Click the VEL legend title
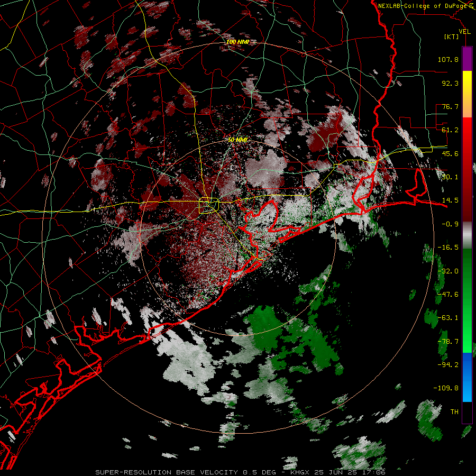The width and height of the screenshot is (476, 476). pyautogui.click(x=464, y=31)
